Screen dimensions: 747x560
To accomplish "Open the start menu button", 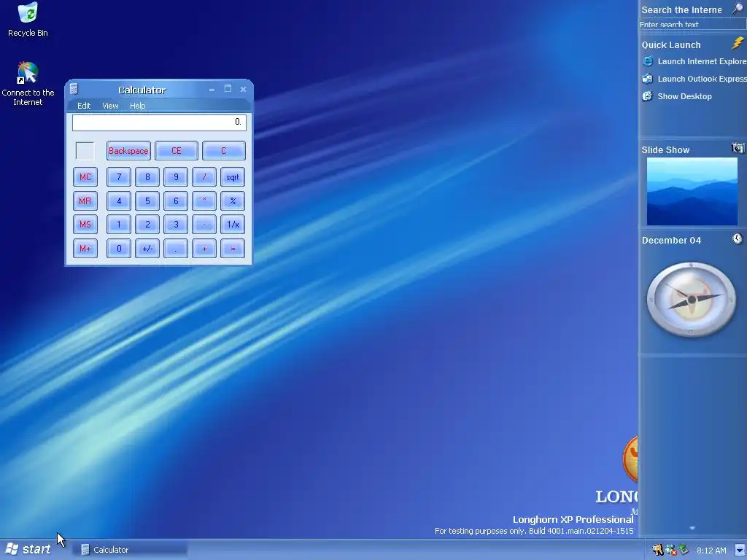I will click(28, 549).
